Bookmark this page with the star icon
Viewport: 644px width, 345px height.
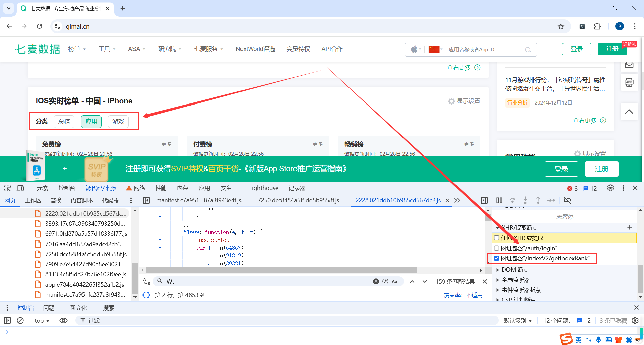[561, 26]
